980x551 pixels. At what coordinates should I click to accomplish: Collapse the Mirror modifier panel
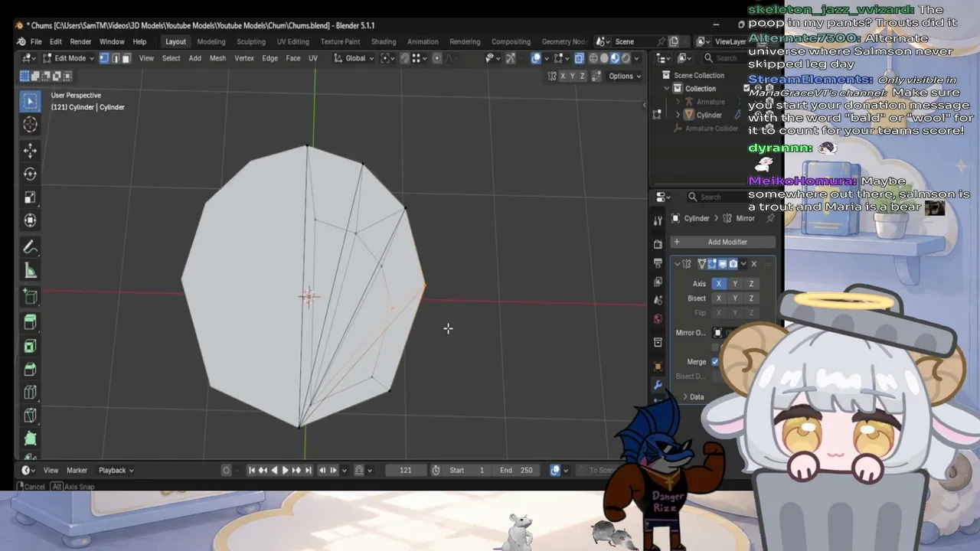678,264
